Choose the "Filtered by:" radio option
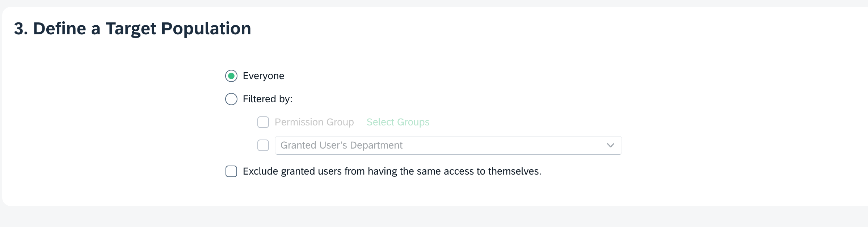Viewport: 868px width, 227px height. (x=231, y=99)
